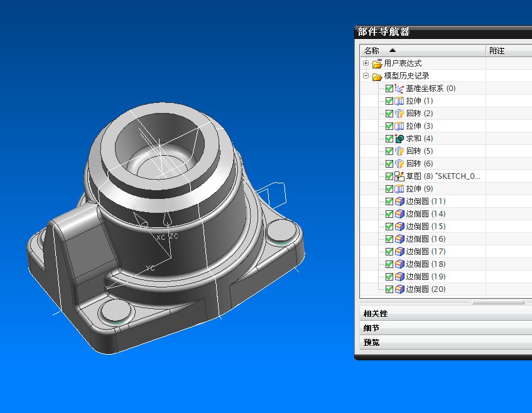532x413 pixels.
Task: Select the 用户表达式 tree label
Action: [403, 63]
